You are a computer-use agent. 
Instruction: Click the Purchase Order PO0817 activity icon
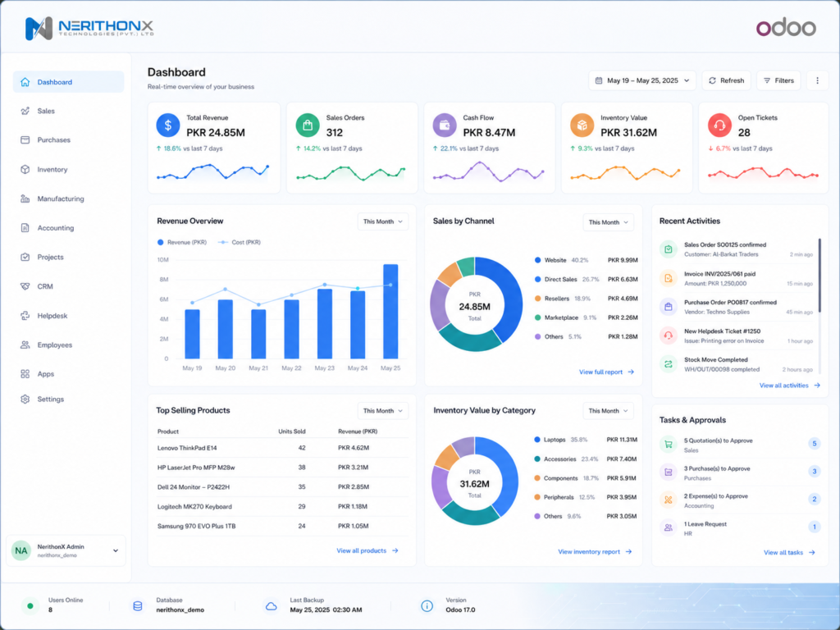pos(668,307)
